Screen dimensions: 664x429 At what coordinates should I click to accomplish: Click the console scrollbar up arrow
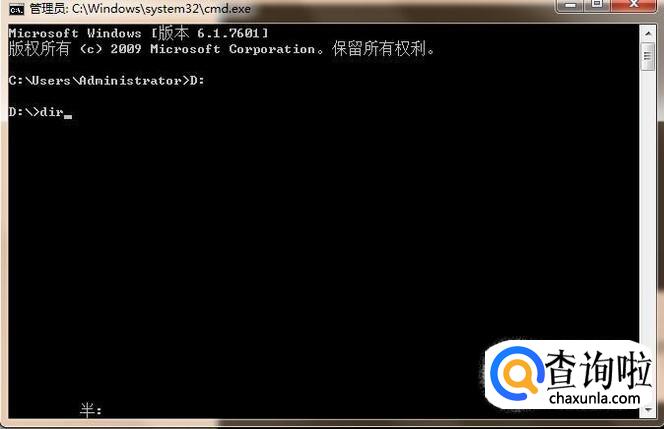click(648, 33)
